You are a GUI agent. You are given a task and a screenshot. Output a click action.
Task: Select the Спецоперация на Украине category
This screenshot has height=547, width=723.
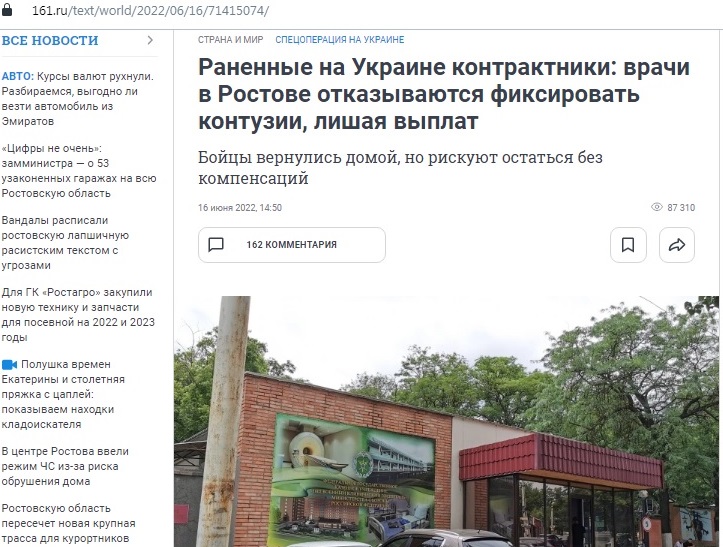coord(340,40)
